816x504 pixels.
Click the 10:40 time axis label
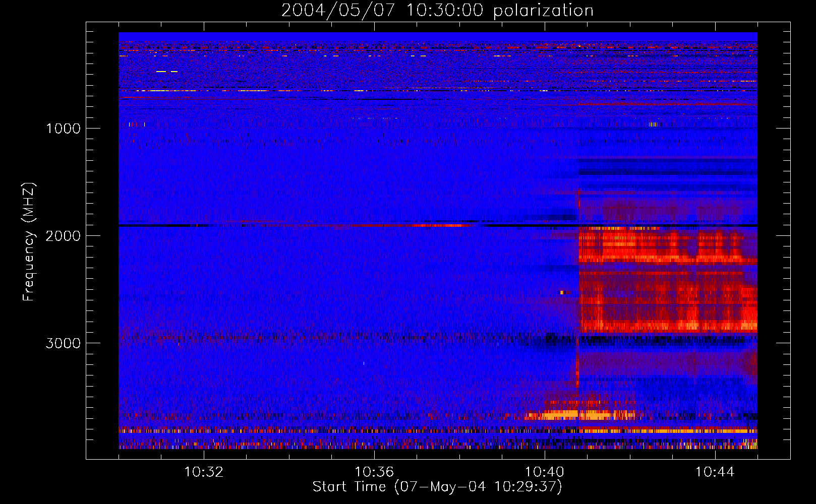545,472
